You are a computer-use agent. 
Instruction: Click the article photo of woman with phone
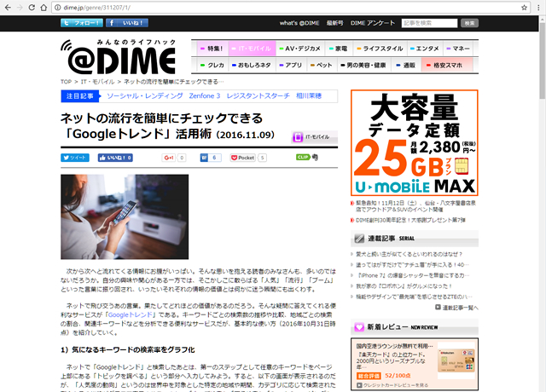pyautogui.click(x=124, y=216)
